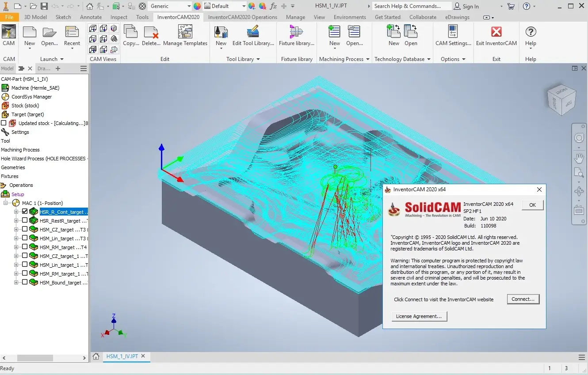The width and height of the screenshot is (588, 375).
Task: Click the Full Navigation Wheel icon
Action: pos(579,138)
